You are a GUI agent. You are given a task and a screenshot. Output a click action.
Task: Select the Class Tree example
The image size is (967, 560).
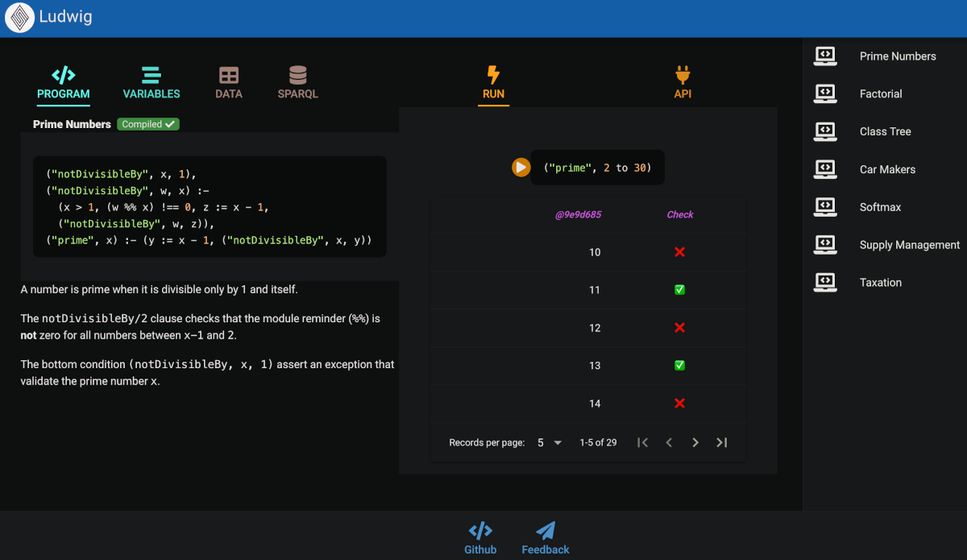[885, 131]
